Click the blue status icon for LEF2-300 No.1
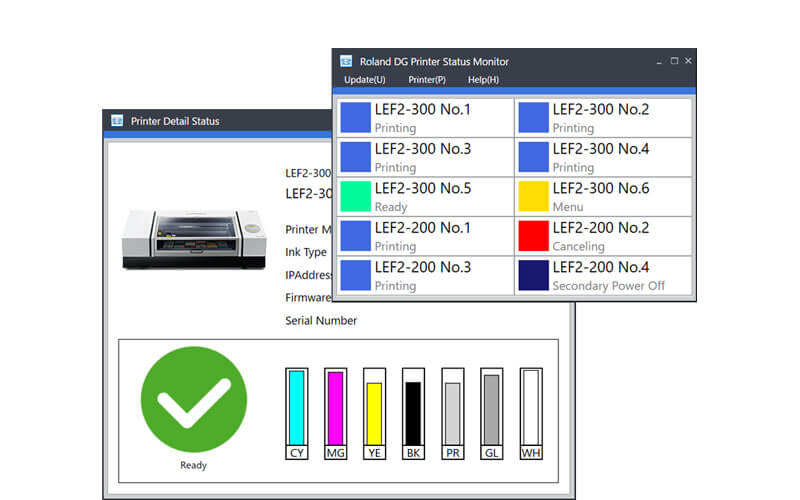The height and width of the screenshot is (500, 800). (355, 117)
